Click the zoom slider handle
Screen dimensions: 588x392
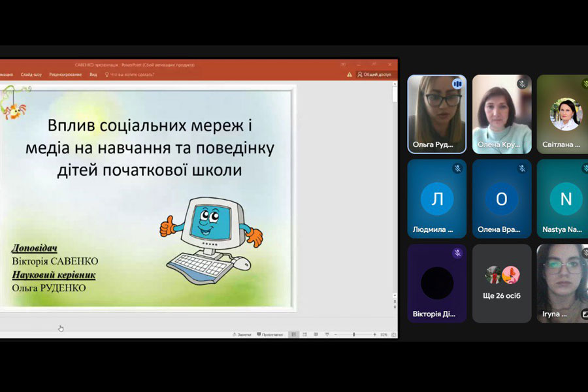click(x=353, y=335)
